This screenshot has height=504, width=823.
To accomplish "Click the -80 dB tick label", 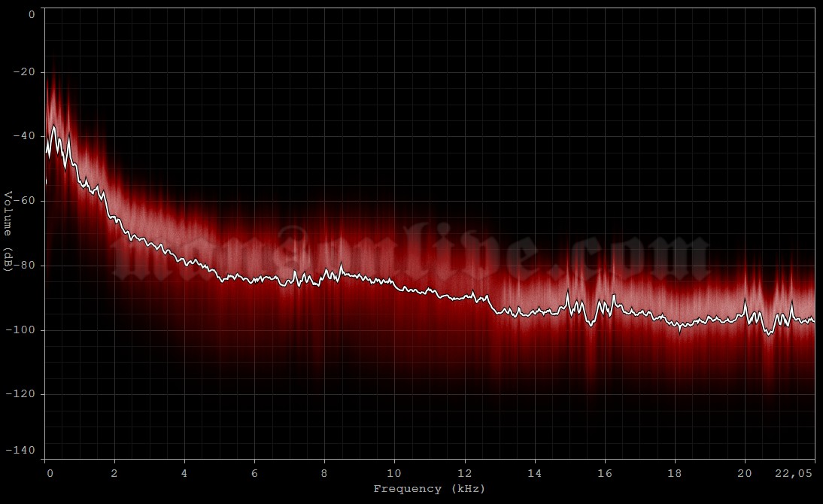I will tap(25, 264).
